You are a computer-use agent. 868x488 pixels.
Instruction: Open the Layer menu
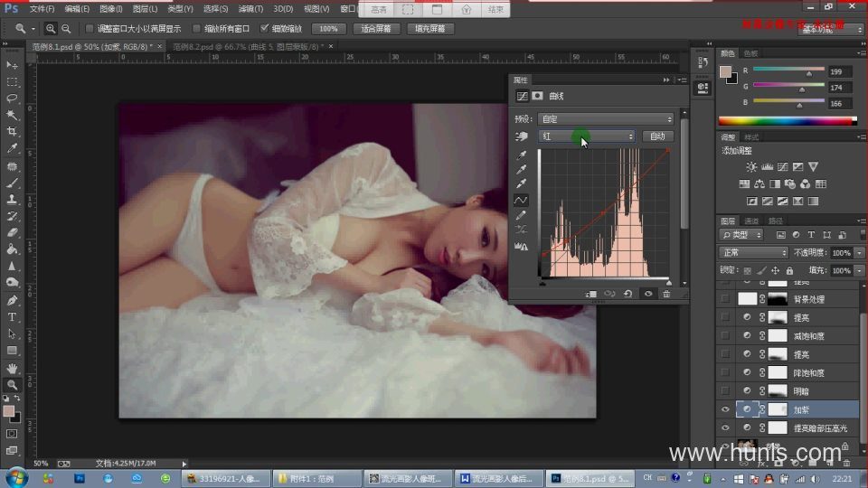point(145,9)
